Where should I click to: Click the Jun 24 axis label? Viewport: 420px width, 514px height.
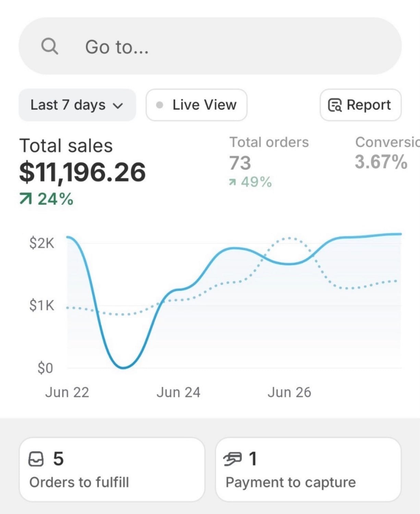coord(178,392)
